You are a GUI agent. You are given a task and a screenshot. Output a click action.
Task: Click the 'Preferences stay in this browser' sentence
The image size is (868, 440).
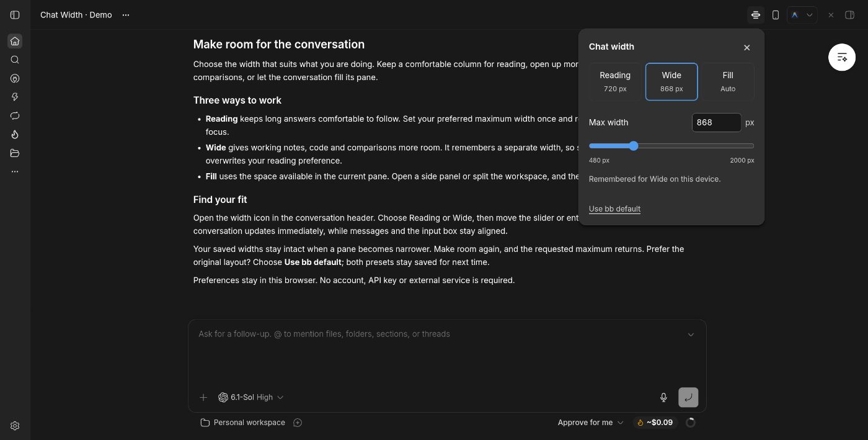click(255, 280)
